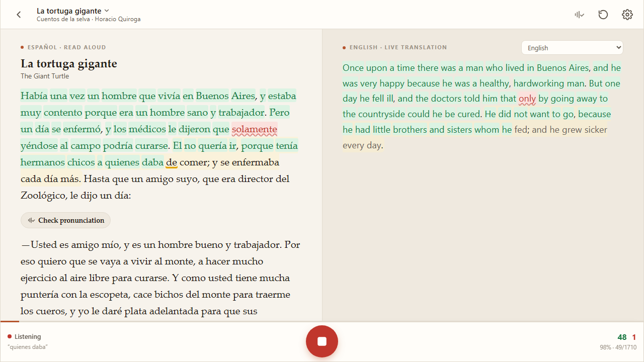The image size is (644, 362).
Task: Click the word "hermanos" in the Spanish text
Action: tap(43, 162)
